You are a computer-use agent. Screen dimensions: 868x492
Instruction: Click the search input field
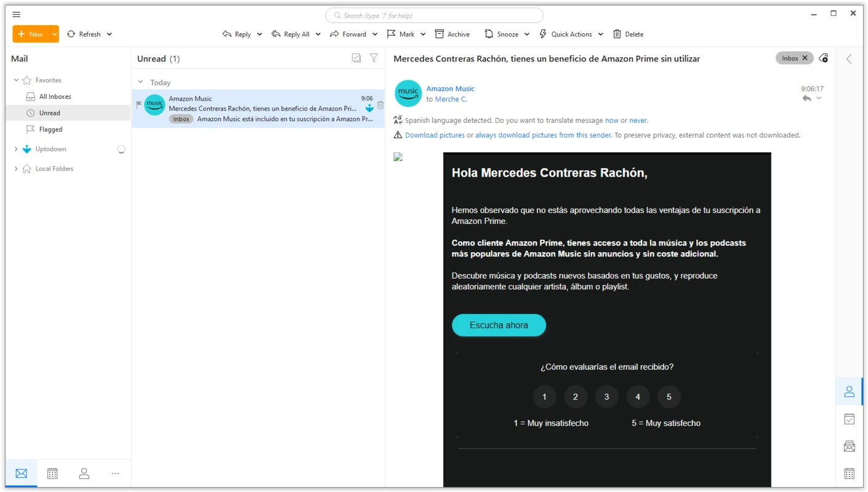pos(434,15)
